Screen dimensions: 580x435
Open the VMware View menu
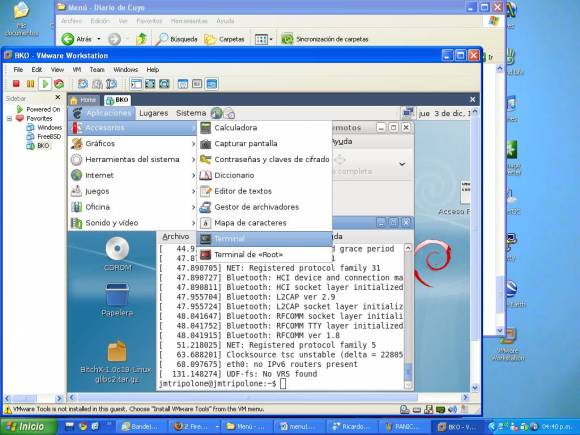[x=57, y=70]
